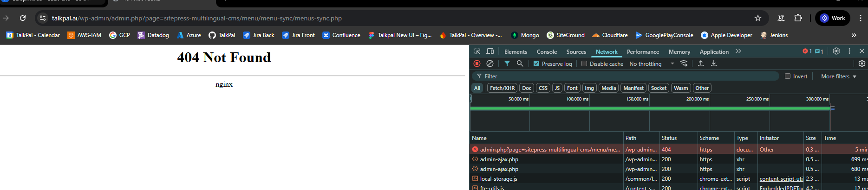The image size is (868, 190).
Task: Sort requests by Size column header
Action: (813, 138)
